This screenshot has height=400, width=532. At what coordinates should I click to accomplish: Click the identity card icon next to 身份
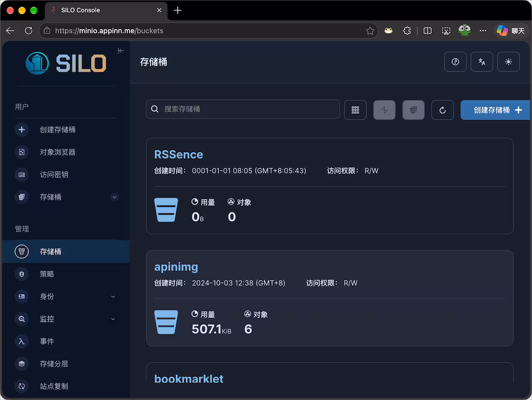[x=22, y=296]
